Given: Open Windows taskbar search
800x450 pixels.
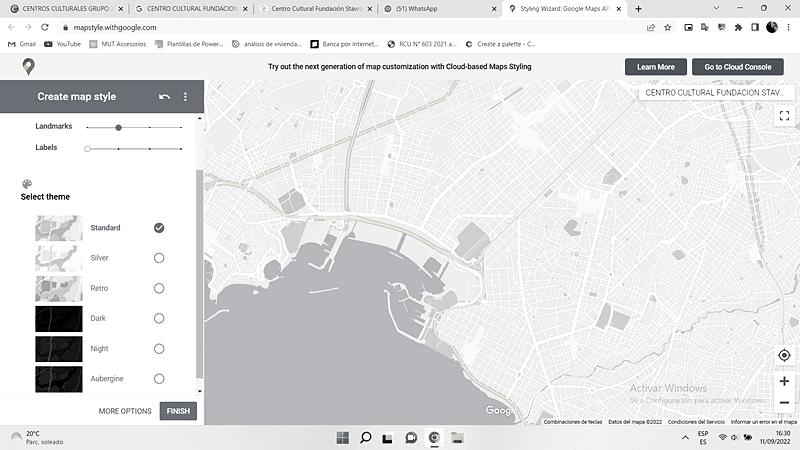Looking at the screenshot, I should tap(366, 438).
